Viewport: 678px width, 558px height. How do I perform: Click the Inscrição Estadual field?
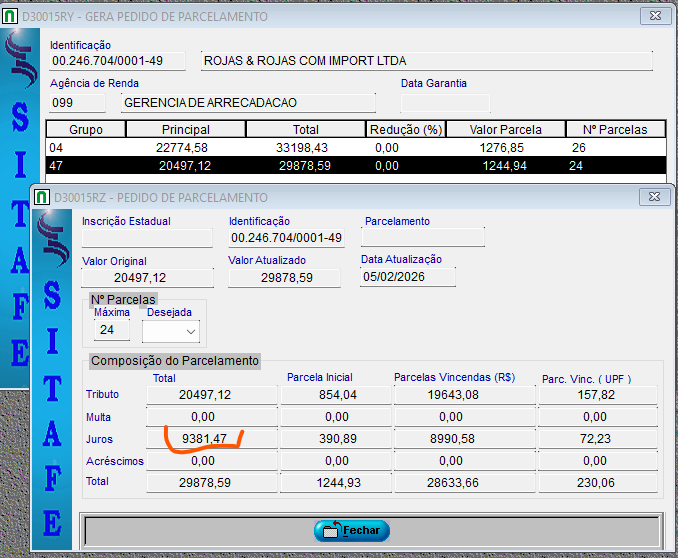click(x=147, y=238)
